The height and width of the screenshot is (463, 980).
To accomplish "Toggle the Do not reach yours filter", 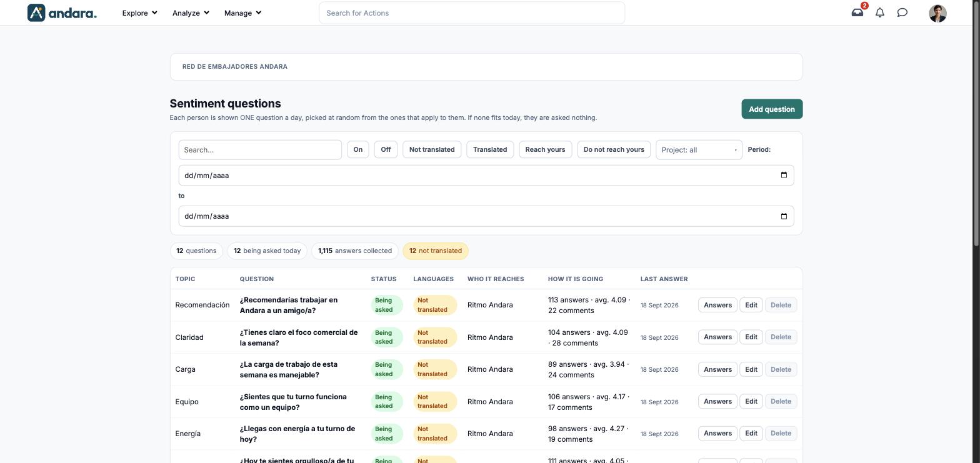I will tap(614, 150).
